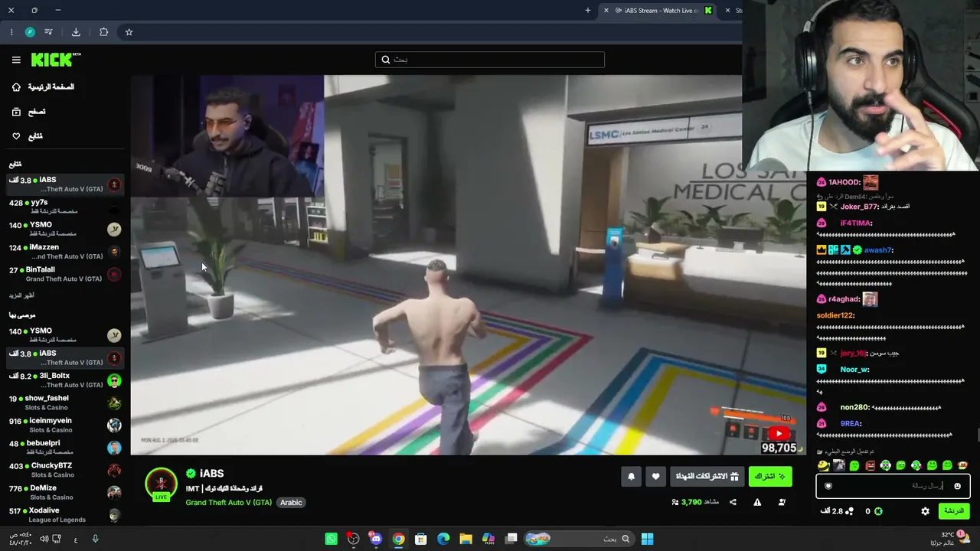This screenshot has height=551, width=980.
Task: Click the bell notification button for iABS
Action: click(x=631, y=477)
